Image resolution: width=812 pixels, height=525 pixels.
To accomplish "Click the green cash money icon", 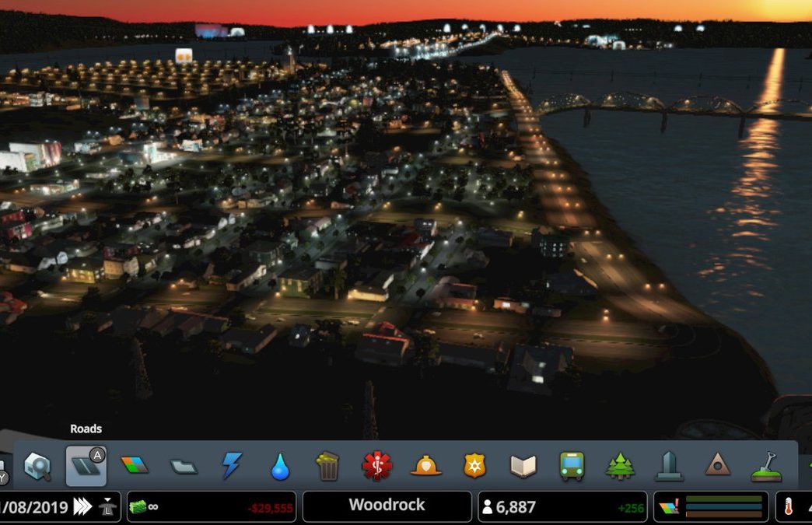I will tap(138, 507).
